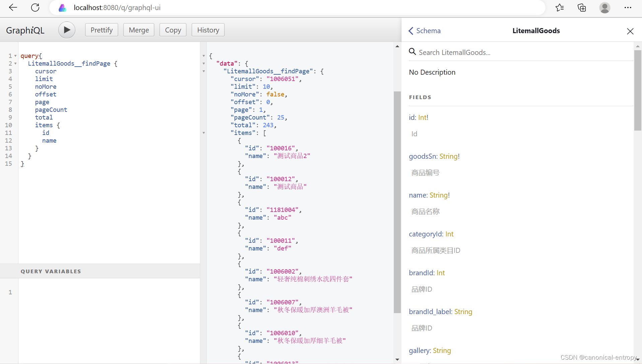Click pageCount in query editor
The image size is (642, 364).
[51, 110]
